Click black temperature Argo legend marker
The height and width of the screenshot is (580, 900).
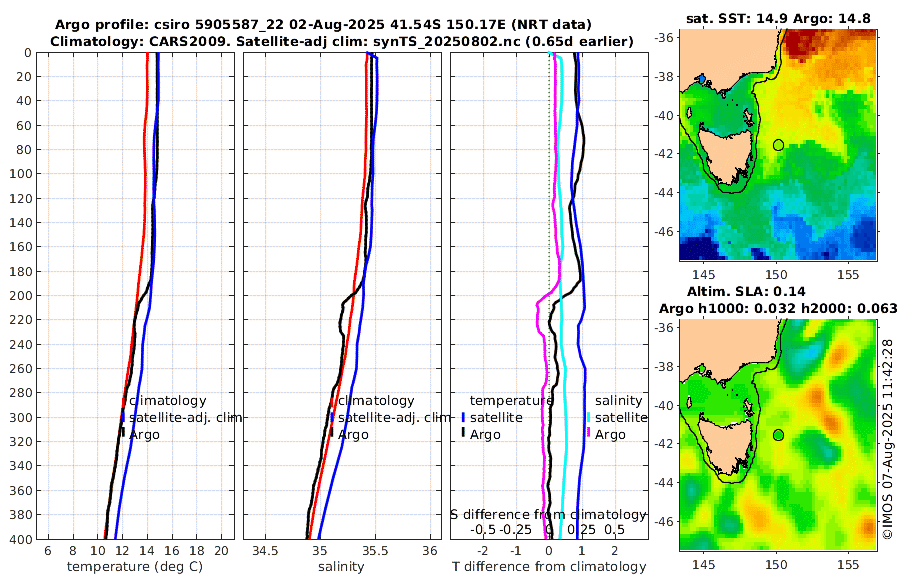pyautogui.click(x=463, y=434)
